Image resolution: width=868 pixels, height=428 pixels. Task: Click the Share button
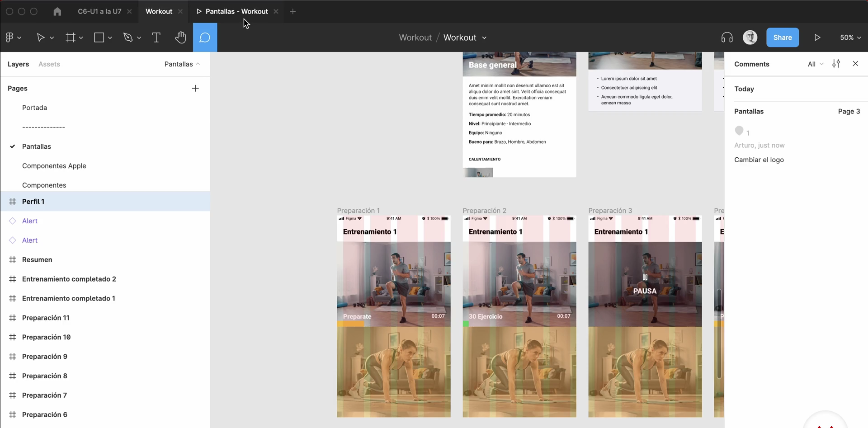pyautogui.click(x=782, y=38)
